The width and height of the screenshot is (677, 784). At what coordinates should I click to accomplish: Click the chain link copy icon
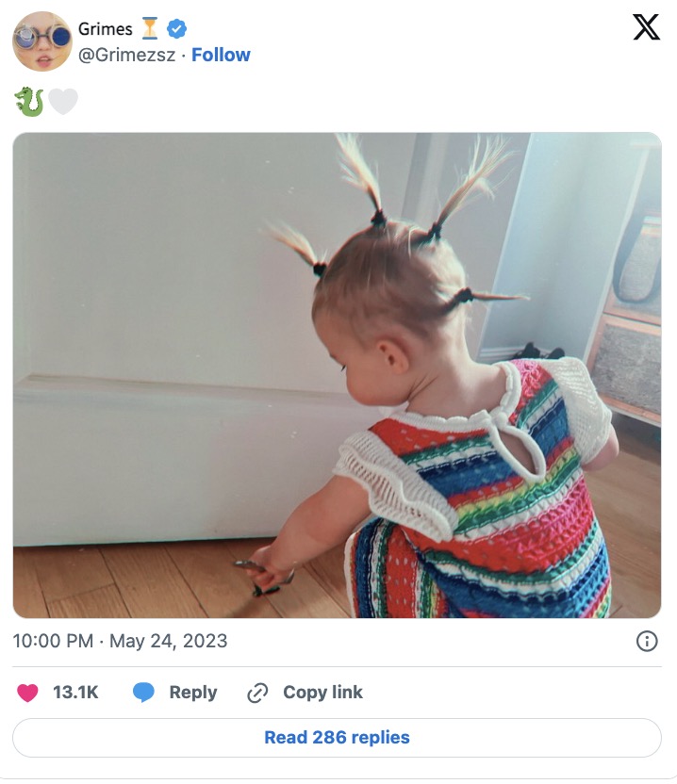(257, 693)
